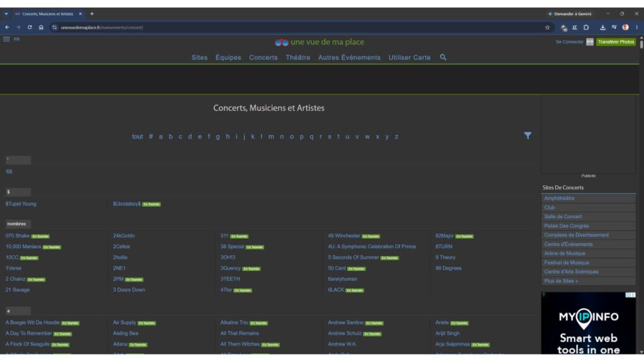644x362 pixels.
Task: Open the Utiliser Carte menu item
Action: 409,57
